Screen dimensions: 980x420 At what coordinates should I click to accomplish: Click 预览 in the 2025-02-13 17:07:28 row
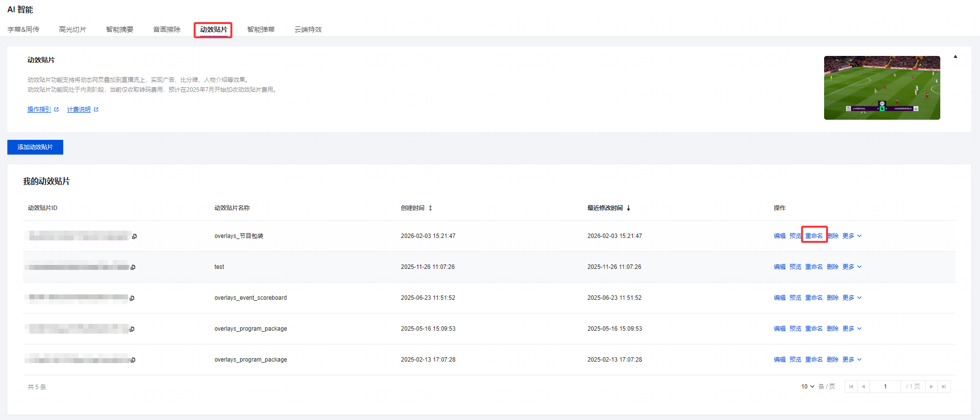[x=795, y=360]
